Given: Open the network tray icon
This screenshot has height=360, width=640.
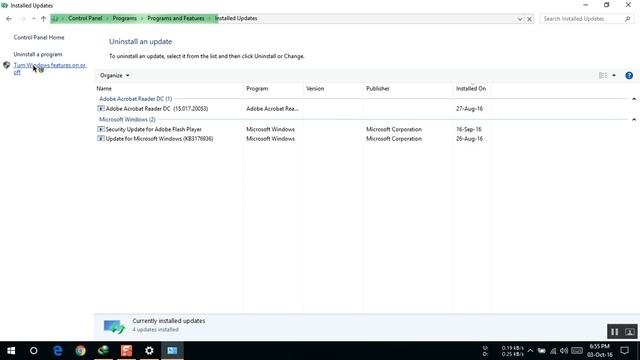Looking at the screenshot, I should 553,351.
